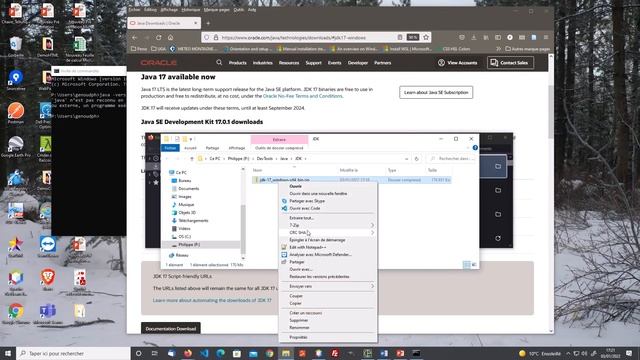
Task: Open the Firefox hamburger menu
Action: tap(546, 37)
